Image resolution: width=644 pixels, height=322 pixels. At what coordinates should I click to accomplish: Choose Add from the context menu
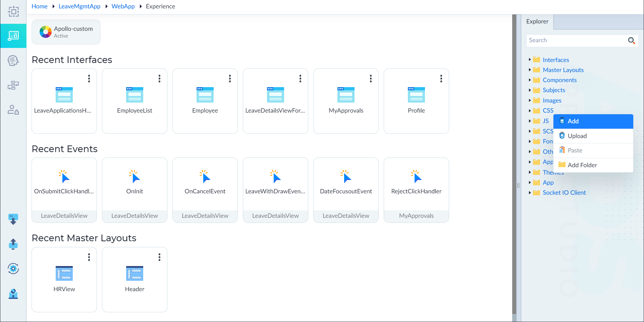(x=593, y=121)
